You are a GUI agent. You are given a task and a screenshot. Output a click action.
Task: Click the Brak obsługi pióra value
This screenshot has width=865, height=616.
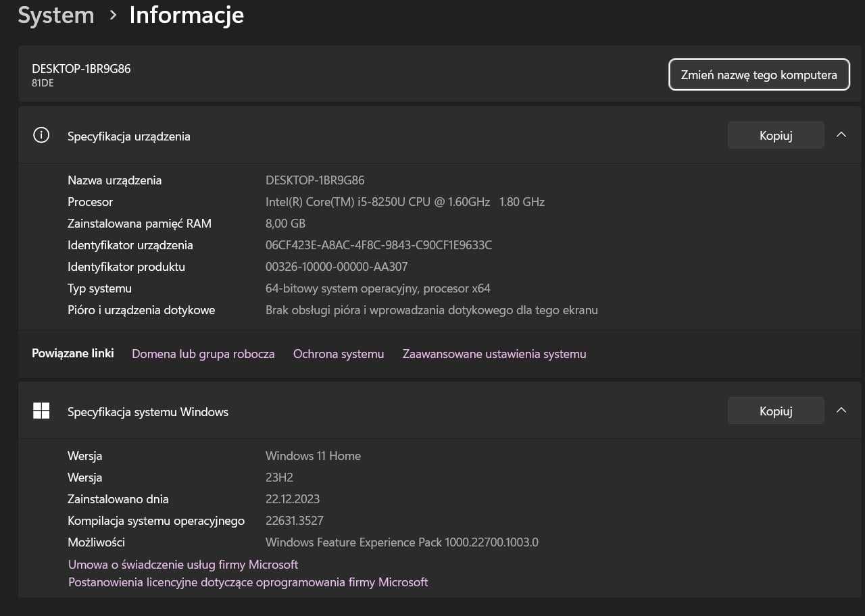tap(432, 310)
